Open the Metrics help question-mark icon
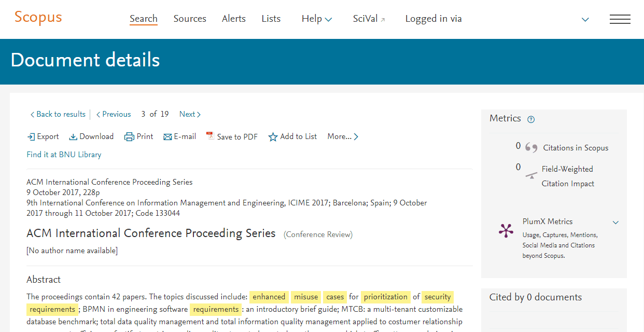Screen dimensions: 644x332 531,119
